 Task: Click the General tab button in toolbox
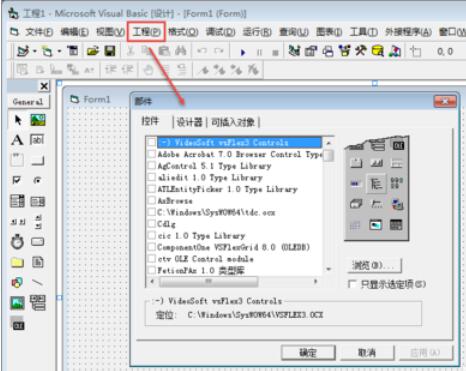(x=28, y=102)
